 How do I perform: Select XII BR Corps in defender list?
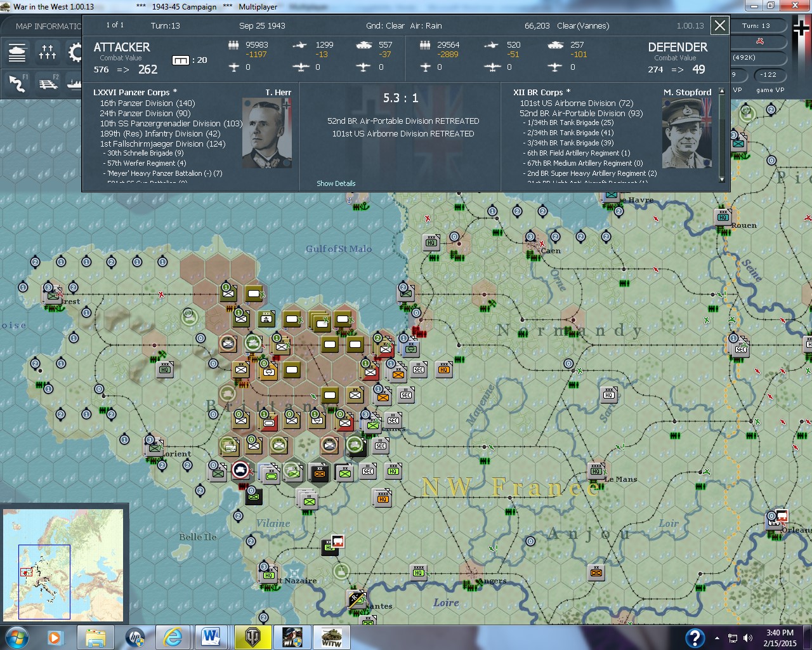click(542, 93)
